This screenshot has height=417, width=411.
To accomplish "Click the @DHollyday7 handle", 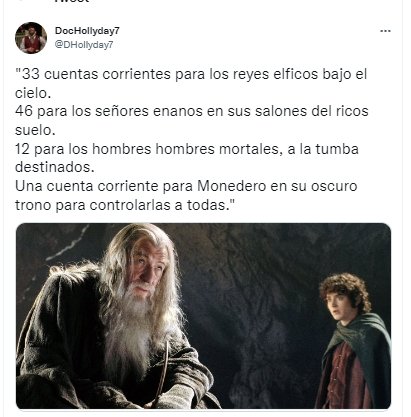I will (84, 45).
